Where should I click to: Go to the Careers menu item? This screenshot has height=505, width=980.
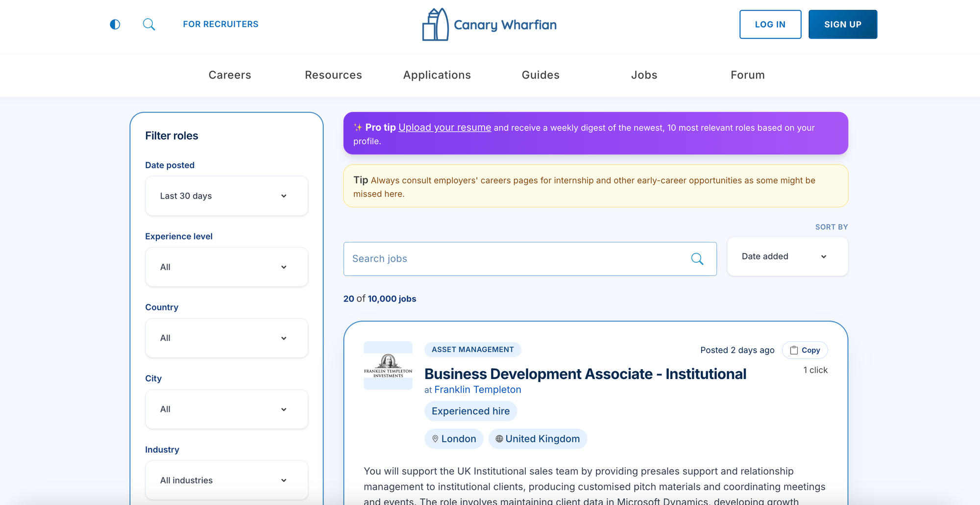[x=230, y=75]
